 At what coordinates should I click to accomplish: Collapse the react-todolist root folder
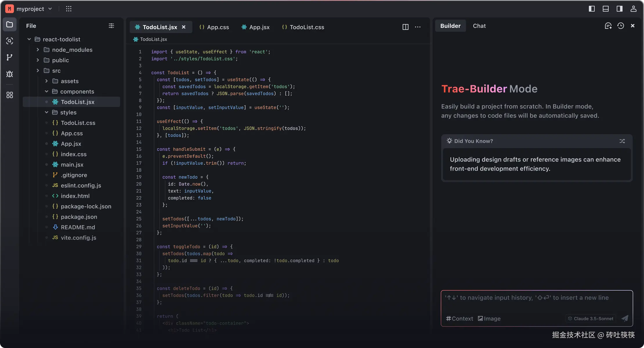click(x=29, y=39)
